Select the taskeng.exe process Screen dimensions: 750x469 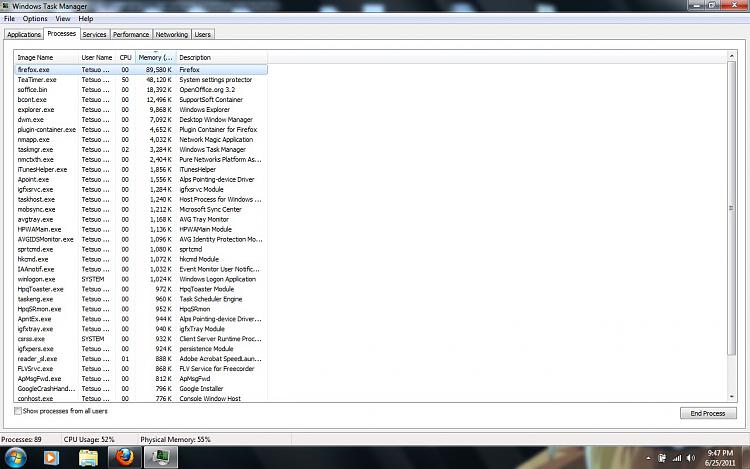click(x=141, y=299)
